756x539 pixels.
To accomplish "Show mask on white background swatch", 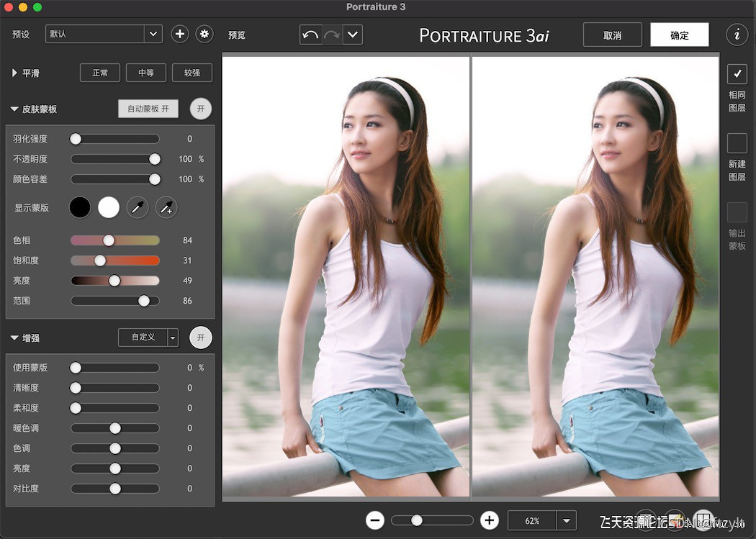I will tap(109, 207).
